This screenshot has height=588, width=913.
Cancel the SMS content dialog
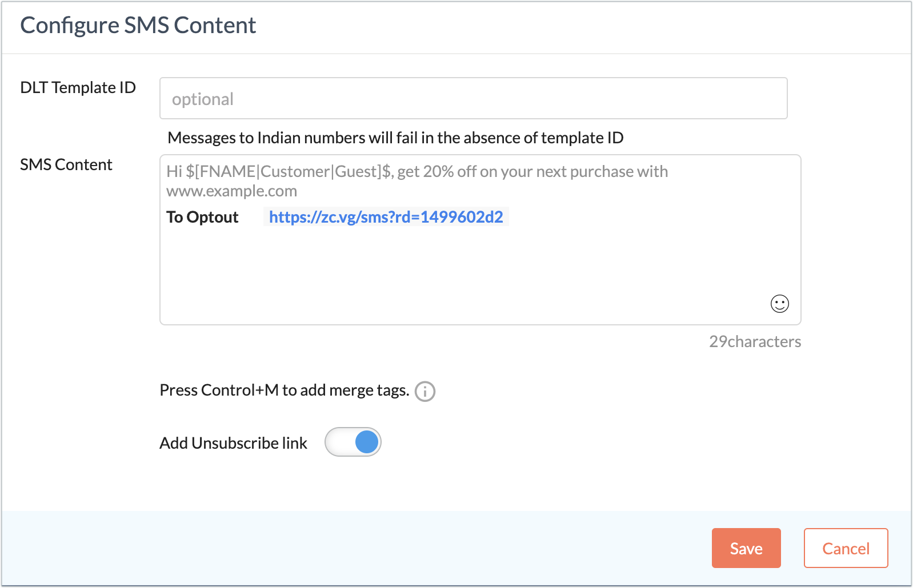846,548
